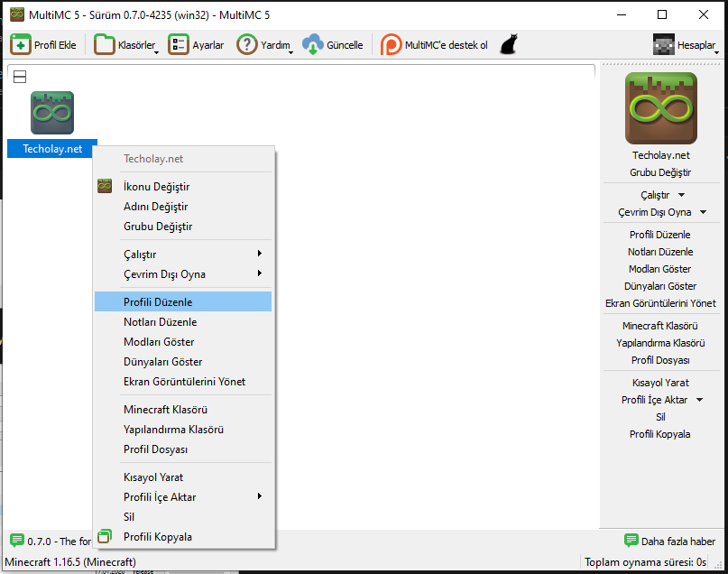Click Notları Düzenle in side panel
The image size is (728, 574).
660,252
